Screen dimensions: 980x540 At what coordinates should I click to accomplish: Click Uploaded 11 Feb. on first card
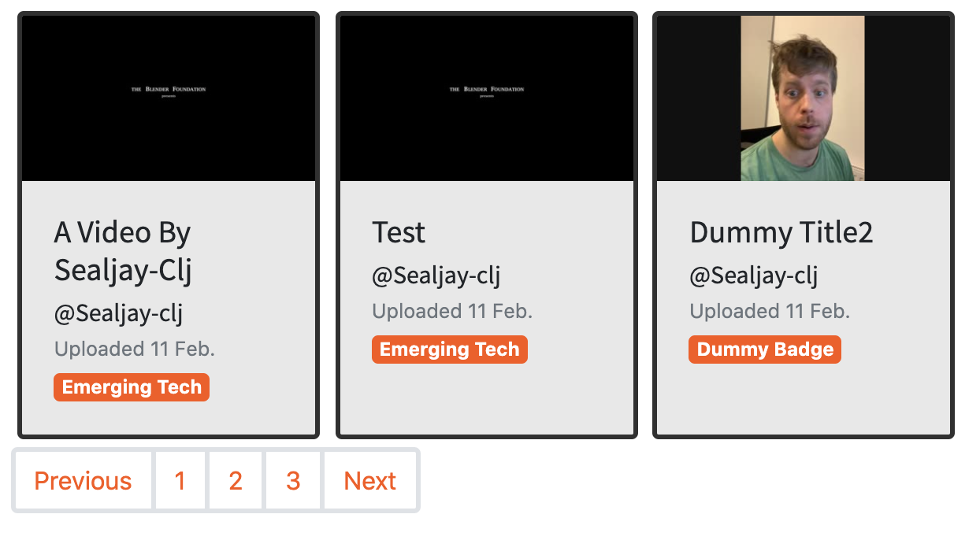135,349
